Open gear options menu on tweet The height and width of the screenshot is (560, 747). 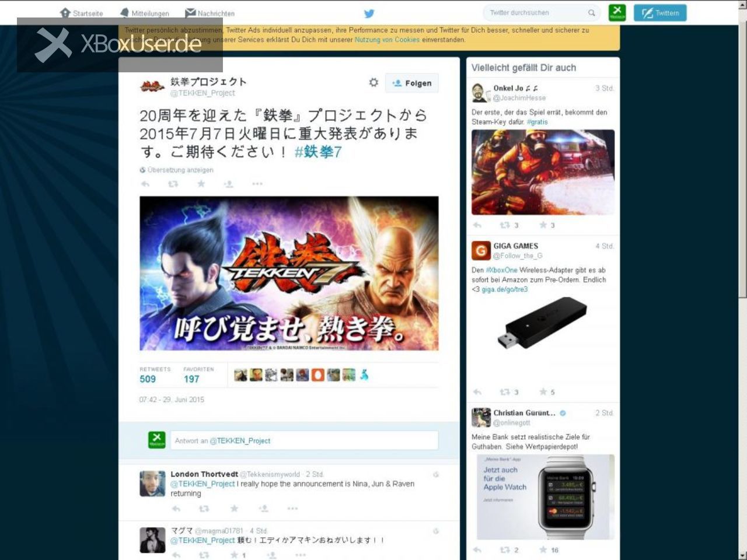[x=373, y=83]
